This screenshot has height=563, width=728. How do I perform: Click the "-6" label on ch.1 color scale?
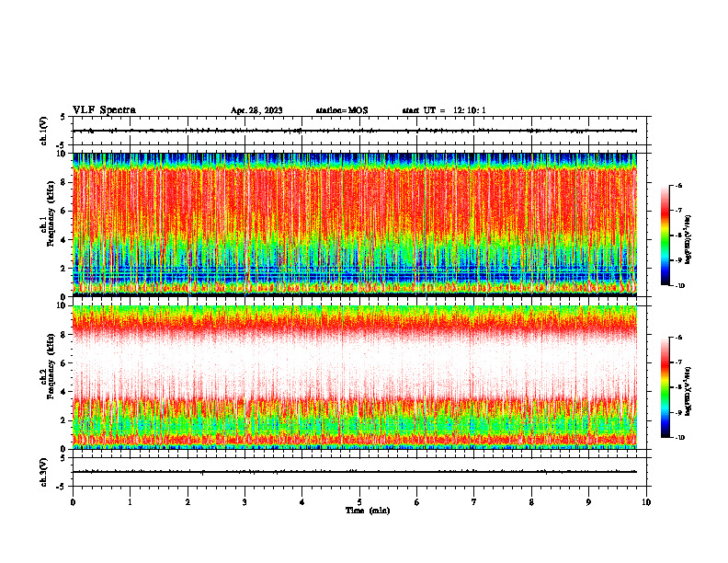[678, 185]
